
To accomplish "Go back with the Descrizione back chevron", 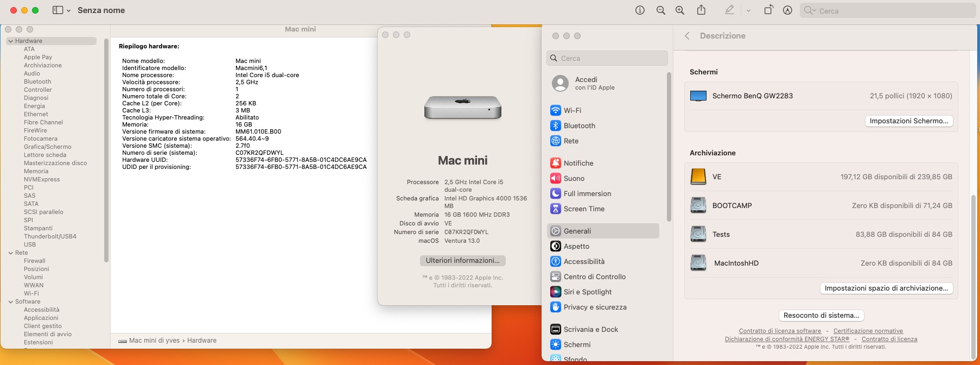I will coord(687,36).
